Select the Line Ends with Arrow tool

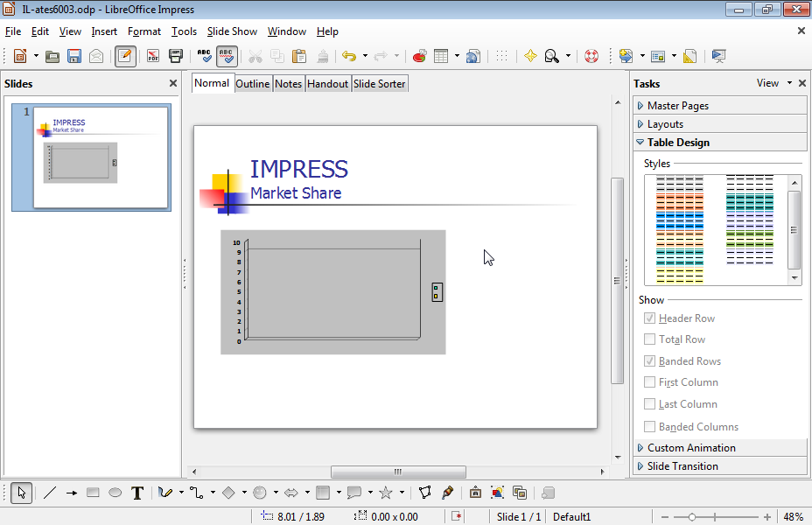[x=72, y=493]
